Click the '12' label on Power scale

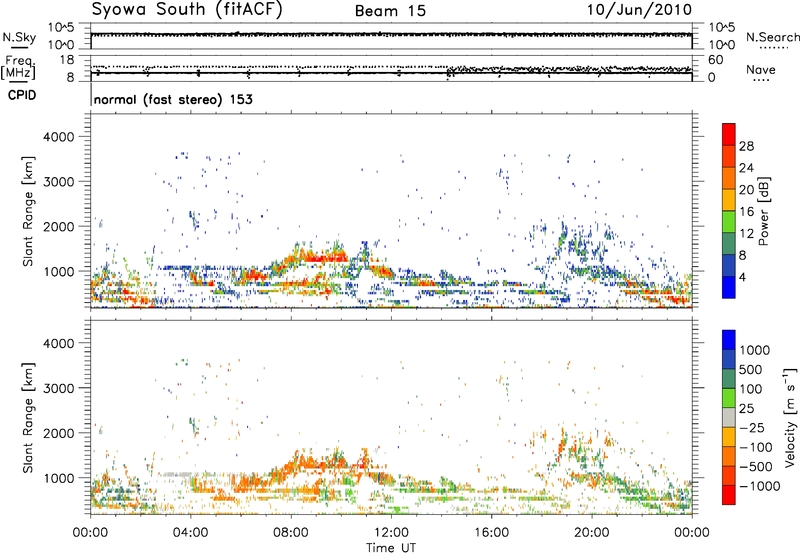click(x=746, y=234)
